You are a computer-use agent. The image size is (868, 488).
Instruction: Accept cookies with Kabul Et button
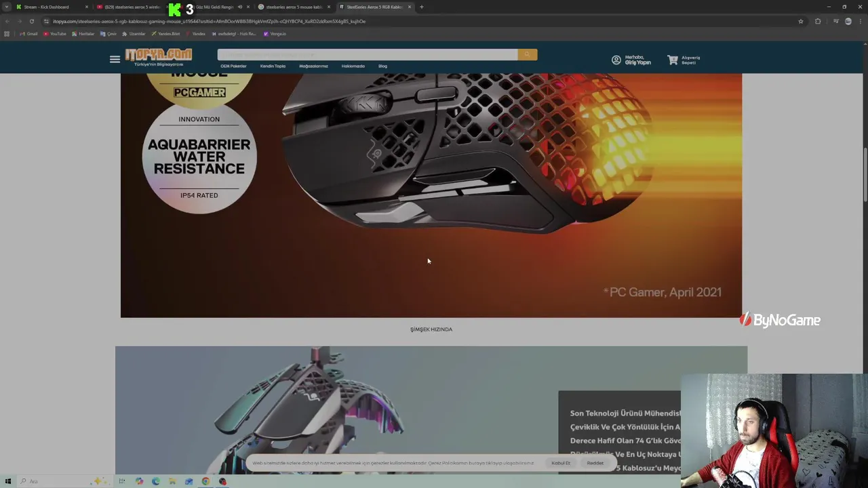561,463
